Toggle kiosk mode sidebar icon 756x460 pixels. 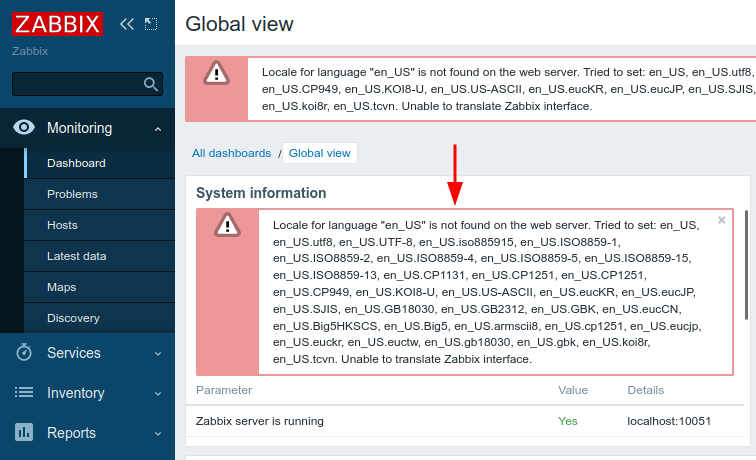click(151, 24)
